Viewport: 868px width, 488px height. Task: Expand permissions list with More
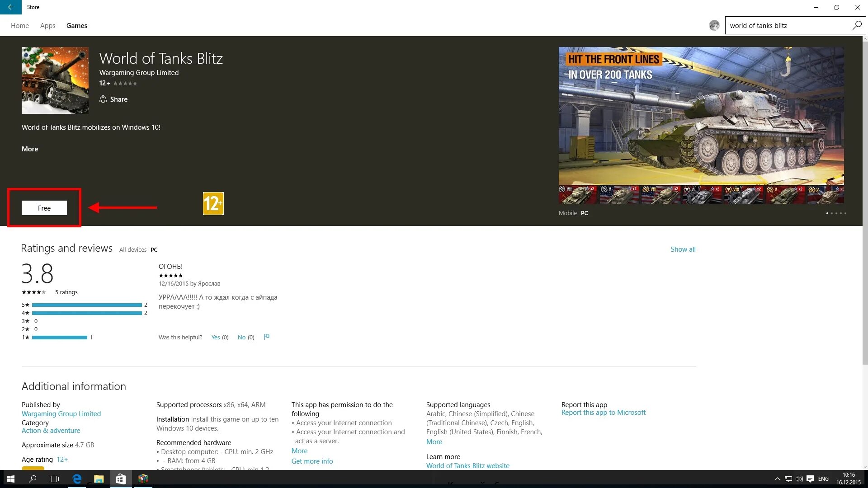(x=299, y=450)
